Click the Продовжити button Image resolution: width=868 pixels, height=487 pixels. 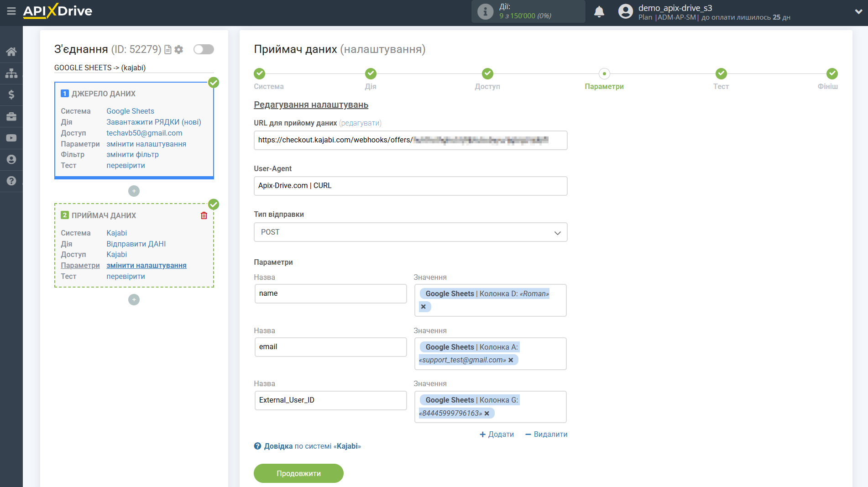click(298, 473)
